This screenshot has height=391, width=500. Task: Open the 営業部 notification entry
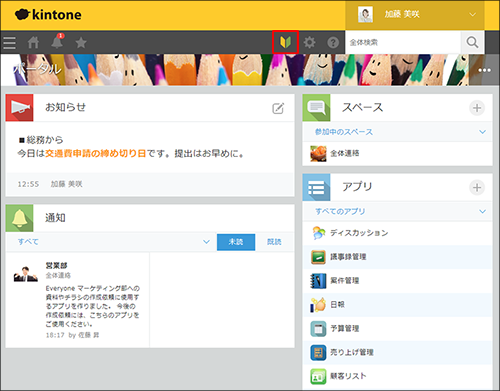click(x=78, y=300)
